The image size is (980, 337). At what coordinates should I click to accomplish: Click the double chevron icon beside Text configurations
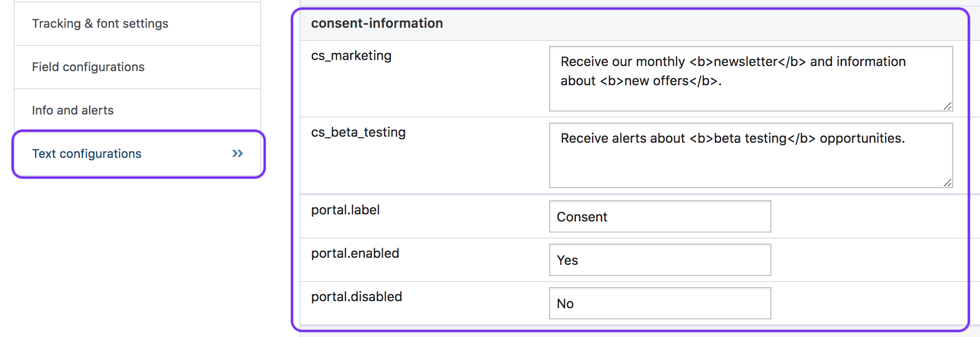point(237,153)
